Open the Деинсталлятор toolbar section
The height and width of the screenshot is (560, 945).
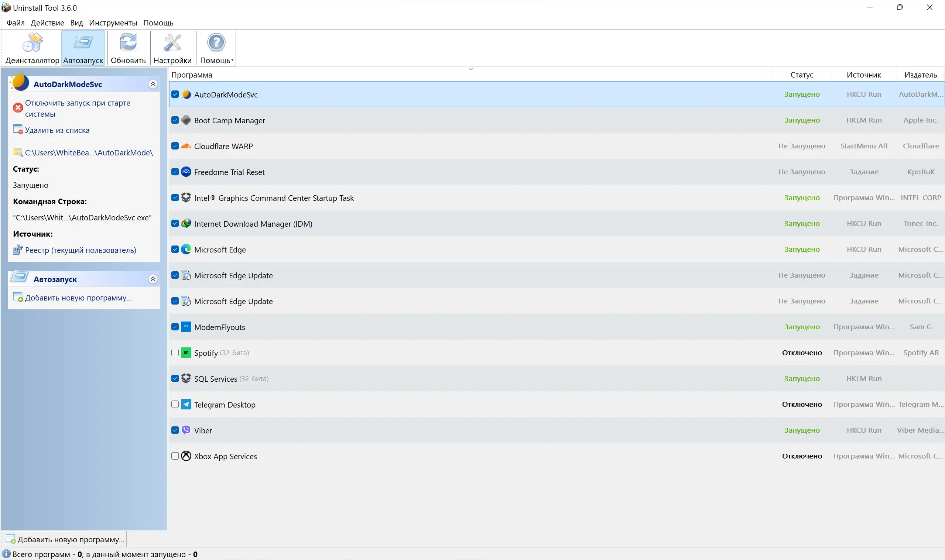tap(32, 48)
